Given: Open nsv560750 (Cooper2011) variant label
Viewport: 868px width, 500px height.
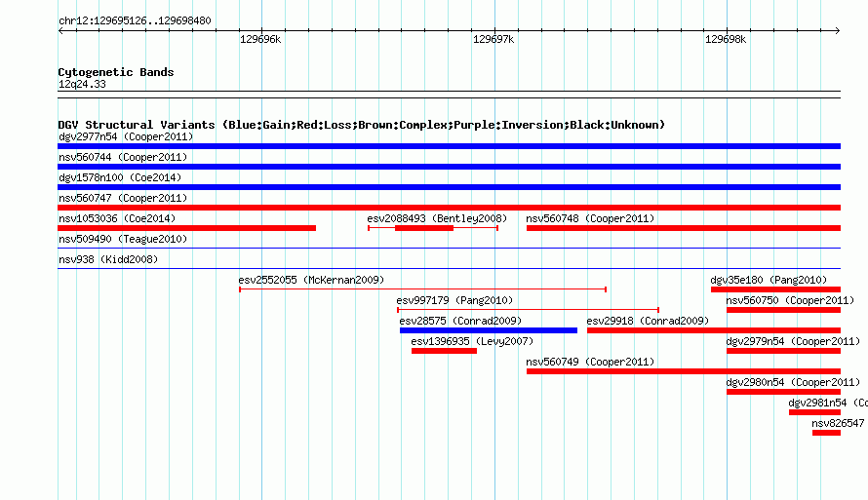Looking at the screenshot, I should tap(791, 300).
